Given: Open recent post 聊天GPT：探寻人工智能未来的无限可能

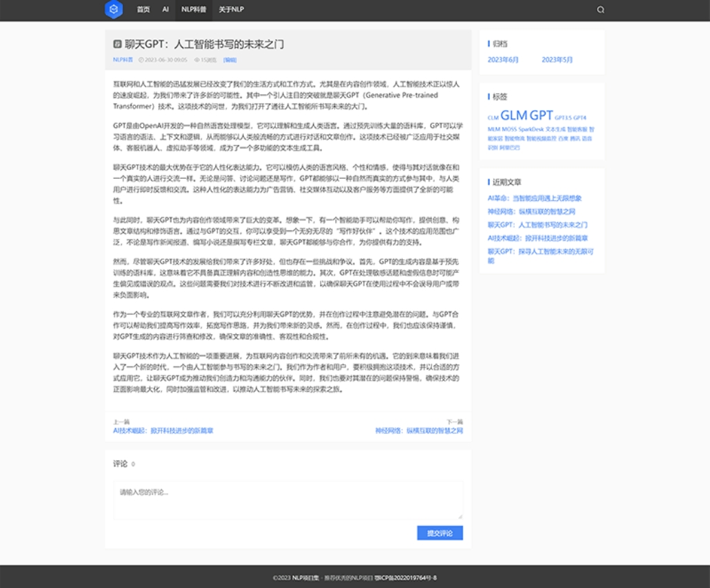Looking at the screenshot, I should pos(540,256).
